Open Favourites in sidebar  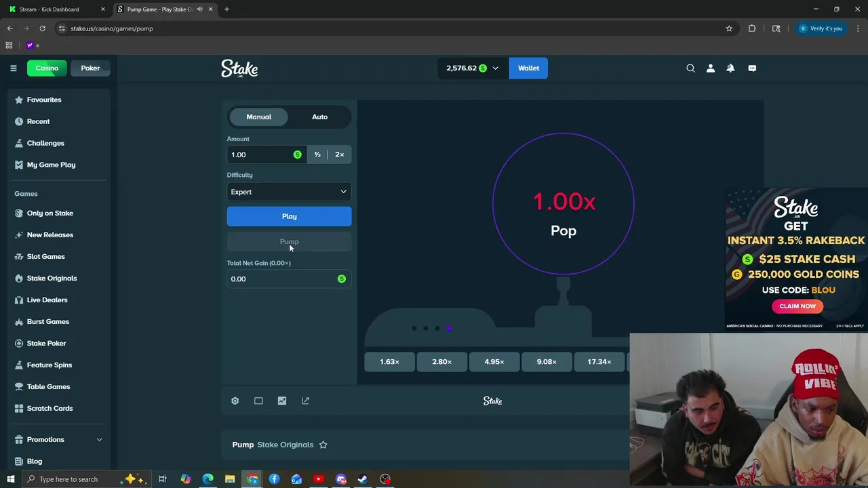44,100
